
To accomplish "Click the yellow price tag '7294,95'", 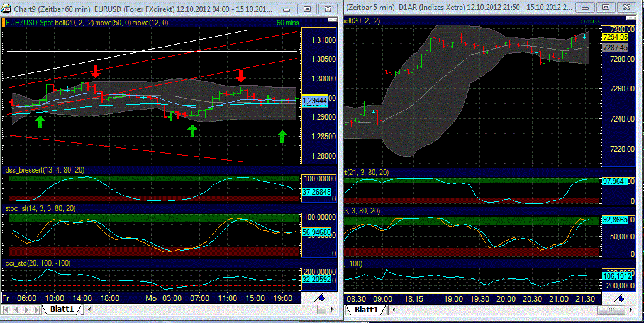I will click(615, 37).
